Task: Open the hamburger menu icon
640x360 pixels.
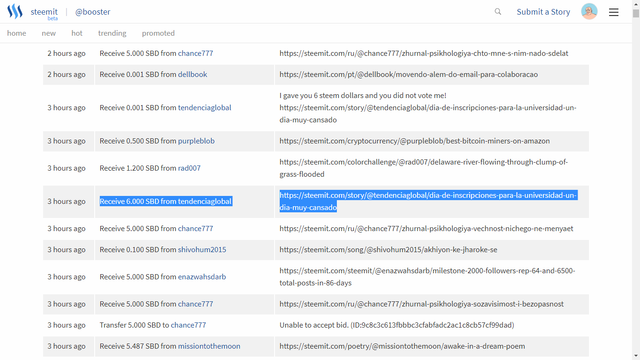Action: pos(613,12)
